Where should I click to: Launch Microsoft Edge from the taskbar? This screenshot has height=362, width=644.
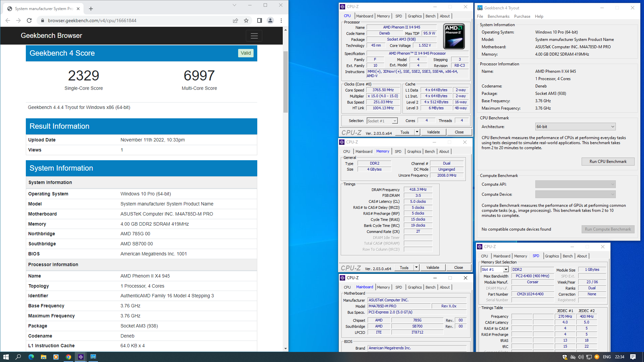click(x=31, y=357)
